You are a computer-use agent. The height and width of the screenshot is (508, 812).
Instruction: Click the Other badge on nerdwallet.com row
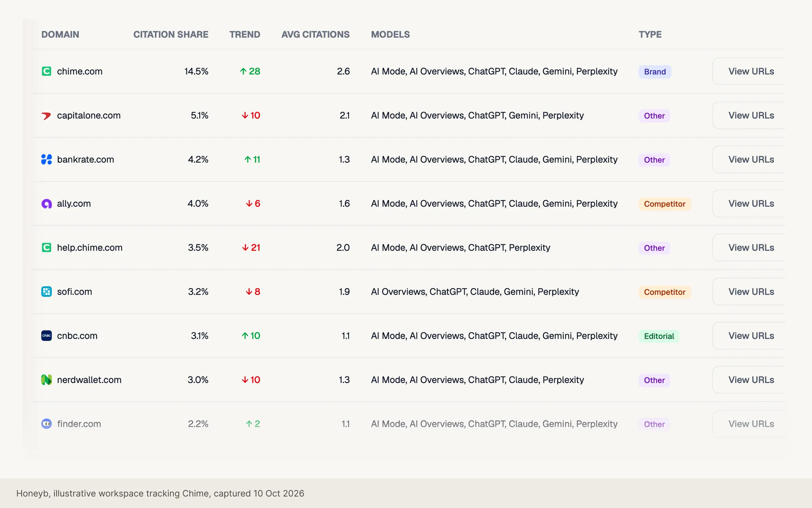tap(654, 380)
